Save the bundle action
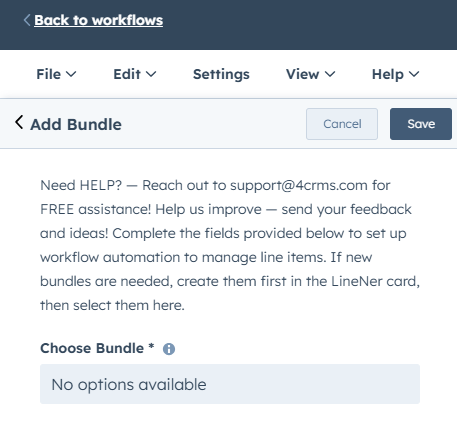Viewport: 457px width, 428px height. click(421, 124)
